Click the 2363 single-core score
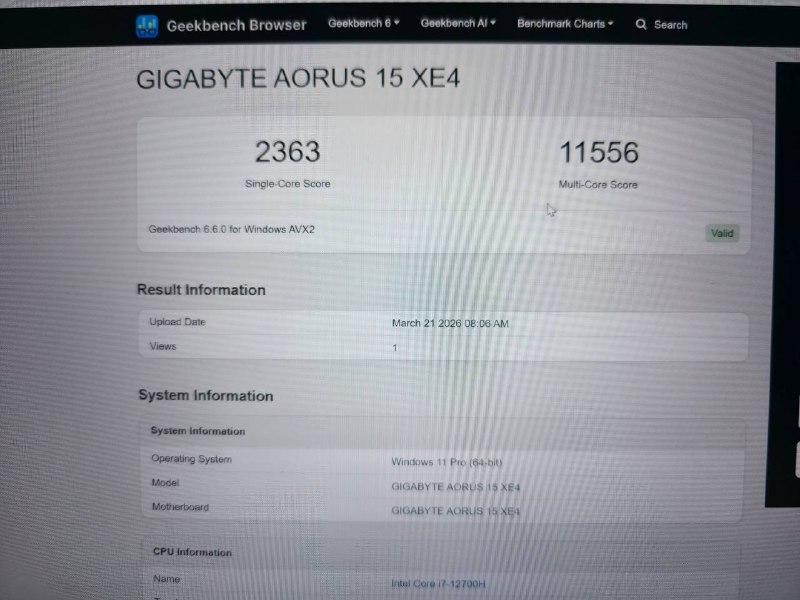800x600 pixels. pyautogui.click(x=287, y=152)
